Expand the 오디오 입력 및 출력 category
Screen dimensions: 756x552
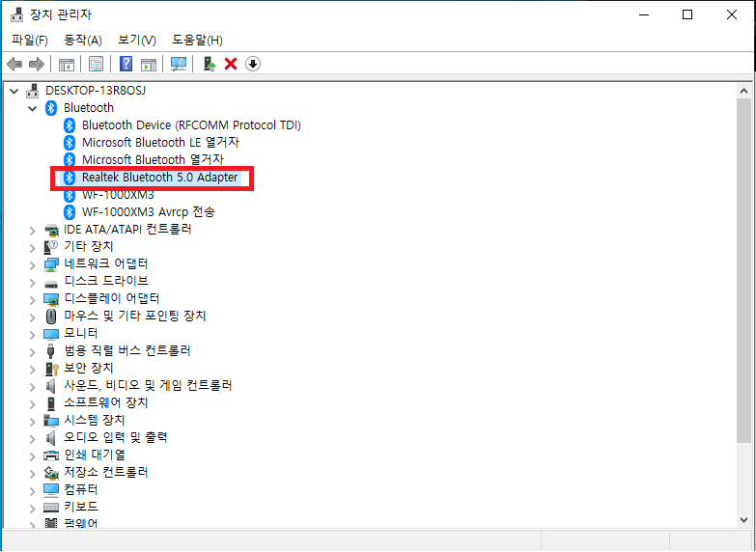coord(32,439)
